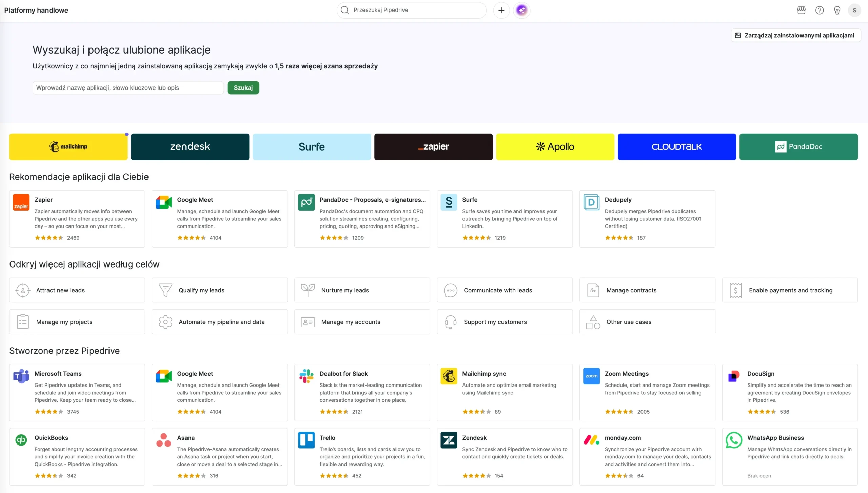Focus the Przeszukaj Pipedrive search field
Image resolution: width=868 pixels, height=493 pixels.
tap(411, 10)
